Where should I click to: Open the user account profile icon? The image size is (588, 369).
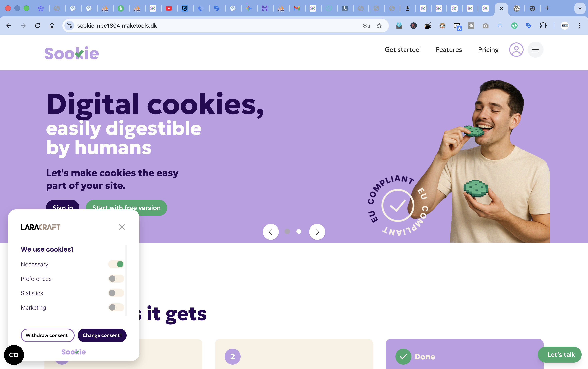click(x=516, y=50)
